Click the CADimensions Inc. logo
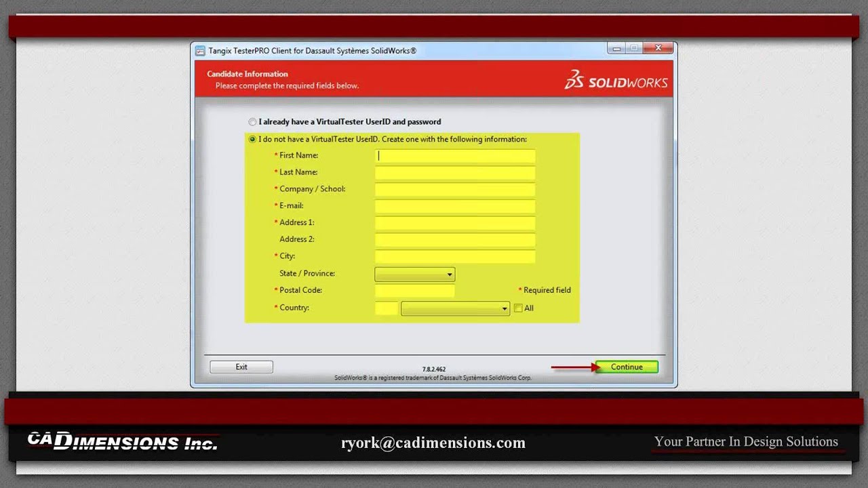 pyautogui.click(x=123, y=441)
